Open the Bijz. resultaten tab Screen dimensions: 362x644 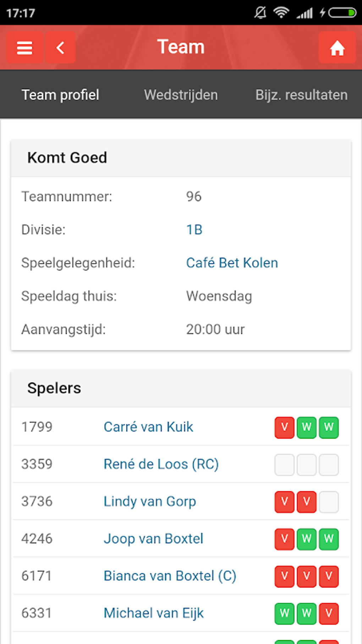coord(302,94)
